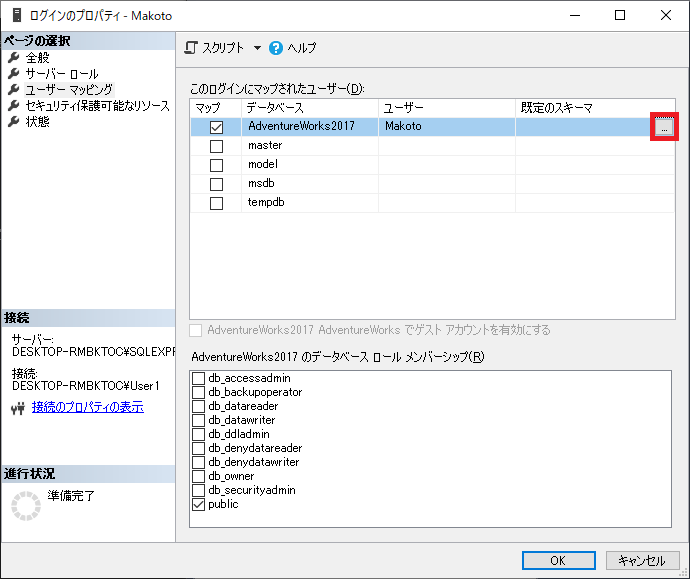Click the Makoto user cell
Viewport: 690px width, 579px height.
click(x=447, y=126)
